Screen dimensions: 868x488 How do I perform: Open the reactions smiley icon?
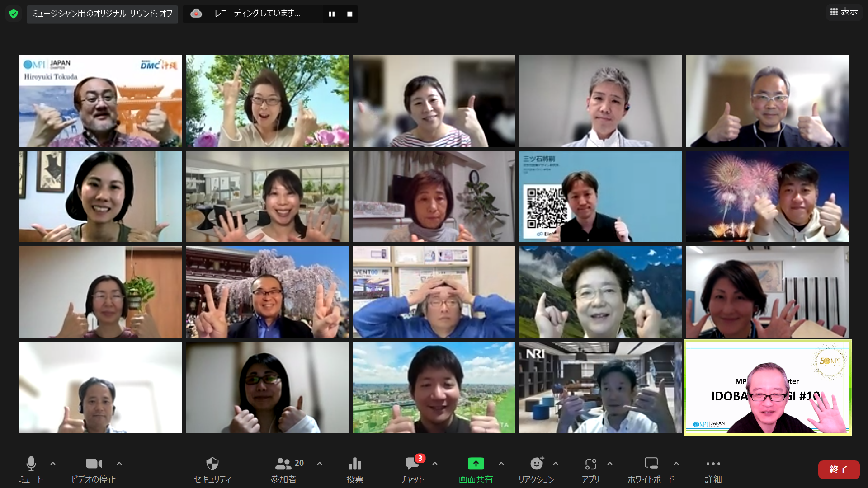tap(536, 464)
